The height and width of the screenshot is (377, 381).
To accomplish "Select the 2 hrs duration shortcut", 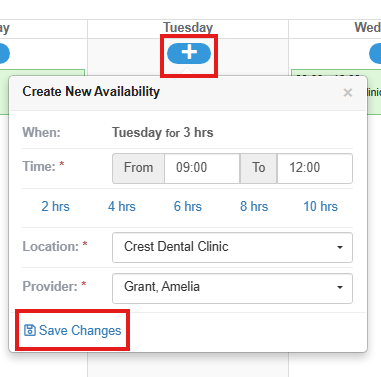I will click(x=55, y=206).
